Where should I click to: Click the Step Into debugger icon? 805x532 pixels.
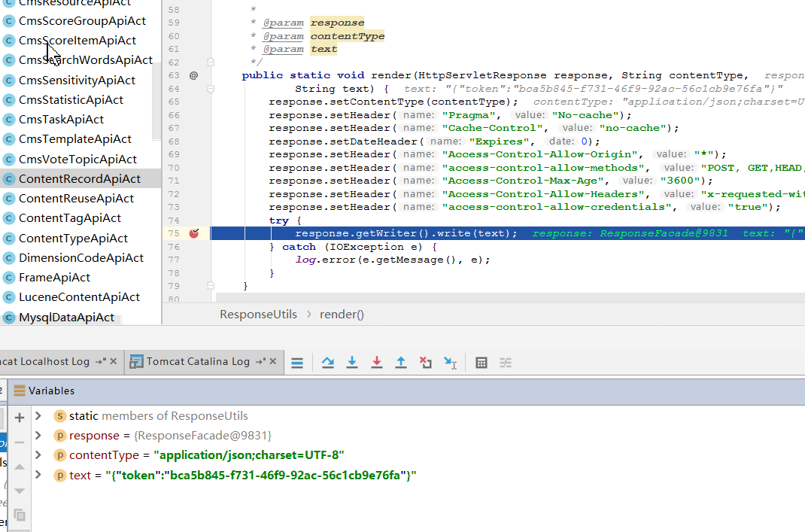(352, 363)
